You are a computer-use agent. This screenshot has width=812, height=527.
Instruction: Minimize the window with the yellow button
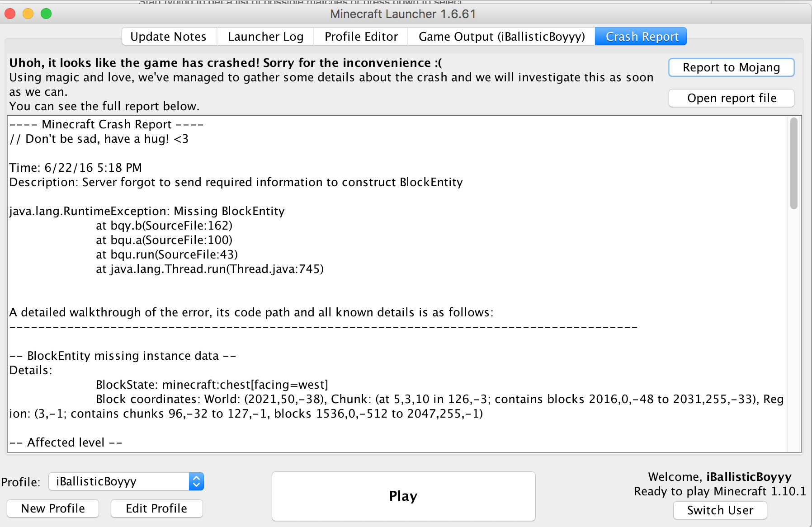pos(28,14)
